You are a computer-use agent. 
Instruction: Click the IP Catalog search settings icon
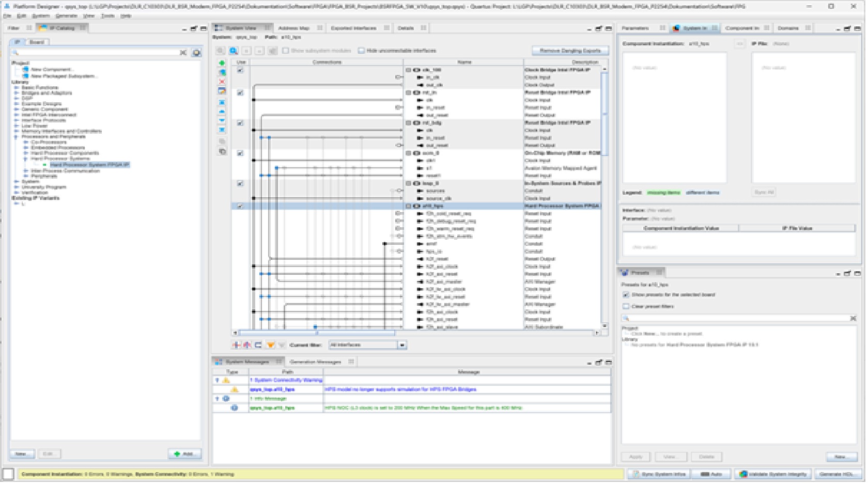tap(196, 53)
